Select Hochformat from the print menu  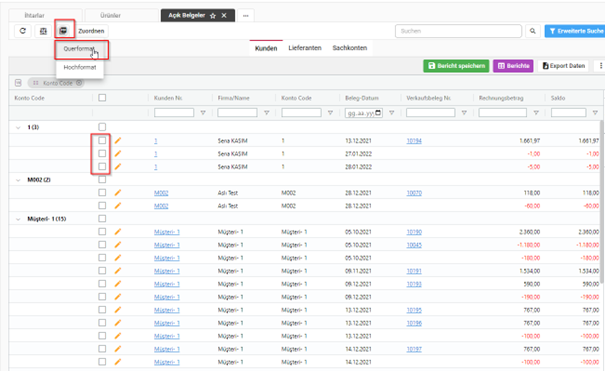[x=80, y=67]
